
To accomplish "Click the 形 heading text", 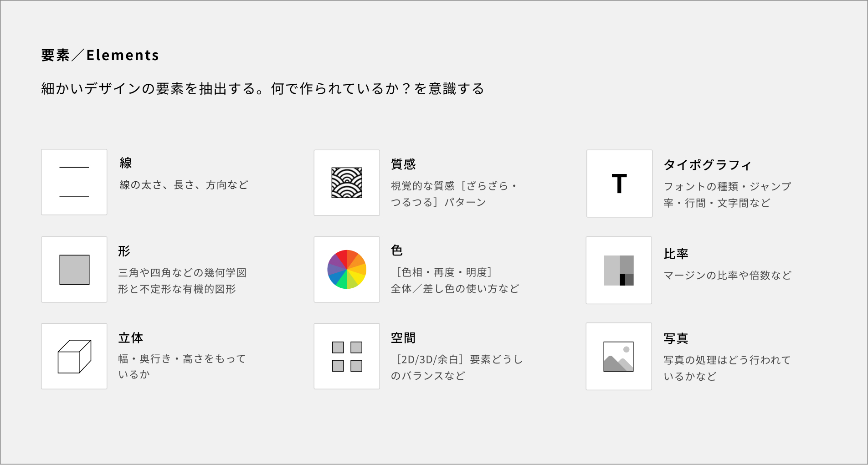I will (x=124, y=251).
